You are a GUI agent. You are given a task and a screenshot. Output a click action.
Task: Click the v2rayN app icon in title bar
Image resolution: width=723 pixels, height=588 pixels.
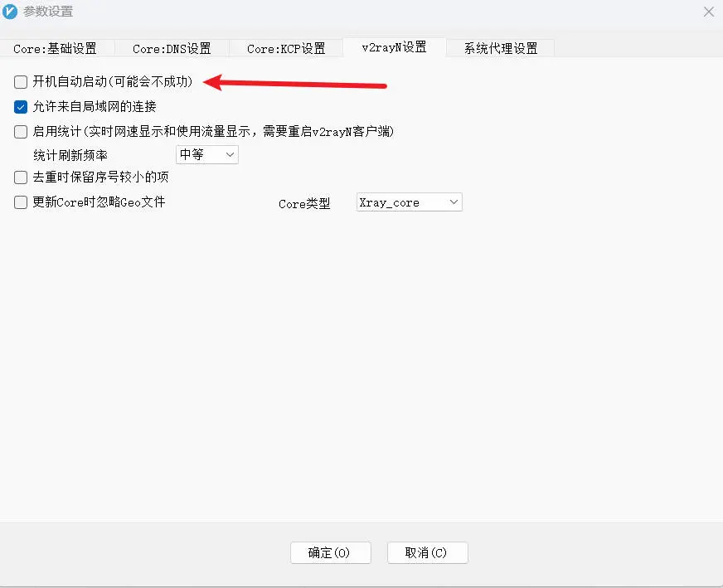[10, 12]
